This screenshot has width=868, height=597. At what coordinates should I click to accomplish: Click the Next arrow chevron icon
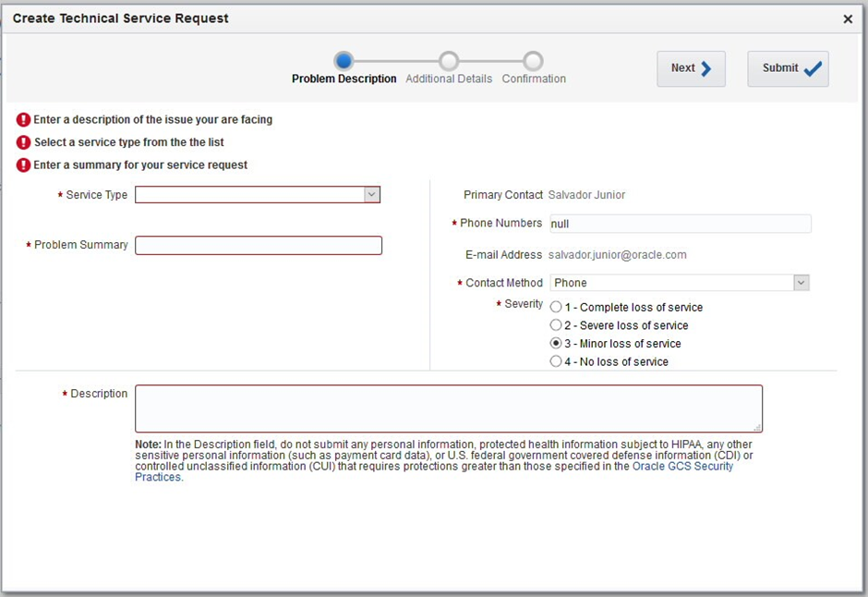tap(706, 68)
